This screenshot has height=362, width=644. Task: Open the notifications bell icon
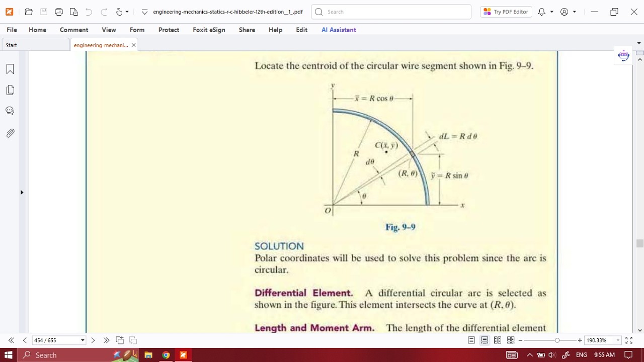(x=541, y=12)
